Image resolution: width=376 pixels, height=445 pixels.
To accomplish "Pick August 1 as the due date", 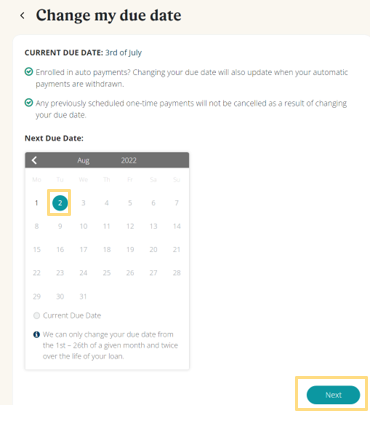I will coord(36,203).
